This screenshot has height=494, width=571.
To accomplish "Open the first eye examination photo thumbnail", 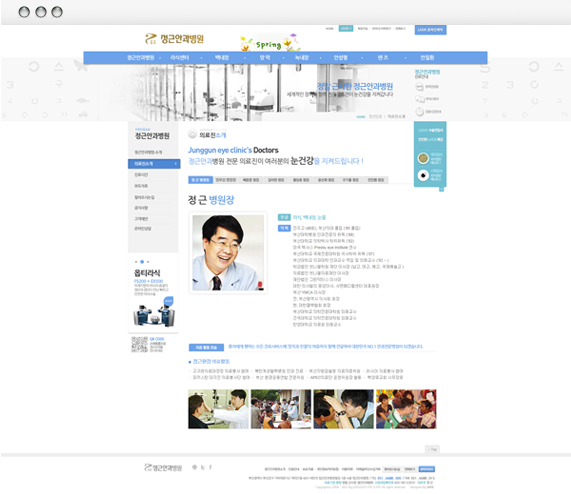I will [x=218, y=409].
